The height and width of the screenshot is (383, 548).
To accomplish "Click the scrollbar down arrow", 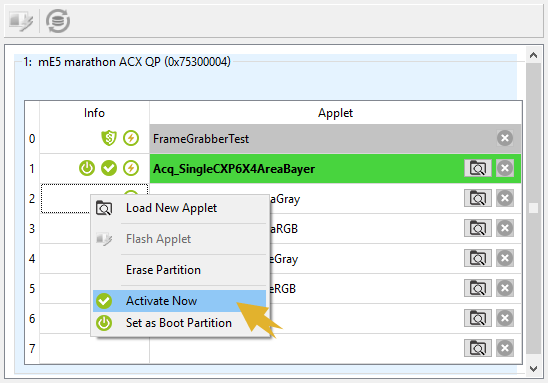I will [533, 369].
